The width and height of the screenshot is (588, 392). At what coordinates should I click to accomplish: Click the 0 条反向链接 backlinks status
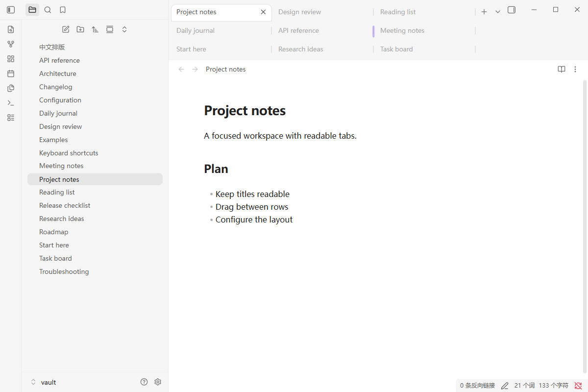(x=477, y=386)
